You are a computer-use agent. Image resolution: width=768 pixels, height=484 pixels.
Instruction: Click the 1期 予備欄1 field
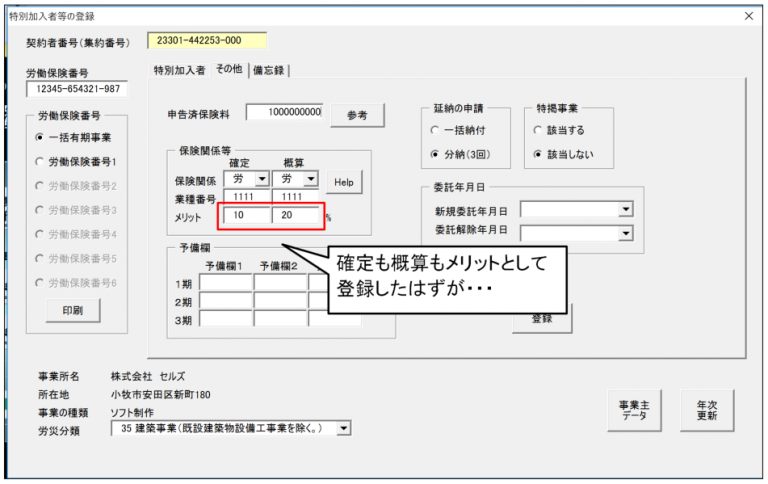(x=226, y=283)
